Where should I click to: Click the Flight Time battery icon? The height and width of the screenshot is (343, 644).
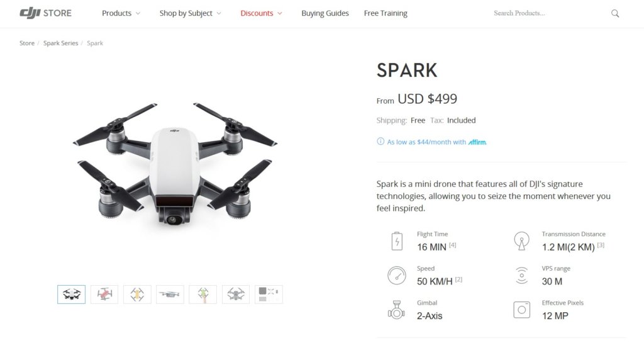pos(397,241)
